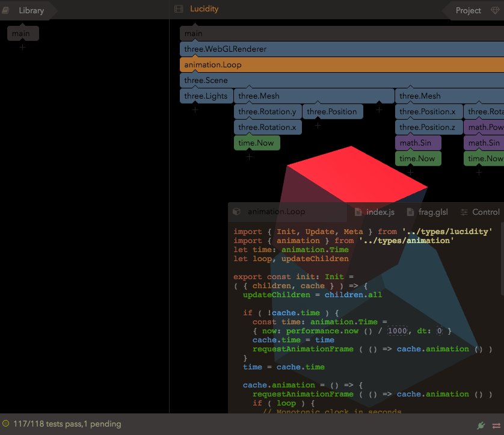Click the file icon of index.js
504x435 pixels.
358,212
